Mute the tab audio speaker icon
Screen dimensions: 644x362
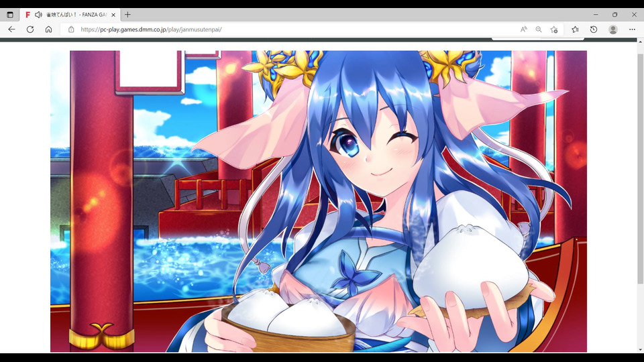tap(38, 15)
